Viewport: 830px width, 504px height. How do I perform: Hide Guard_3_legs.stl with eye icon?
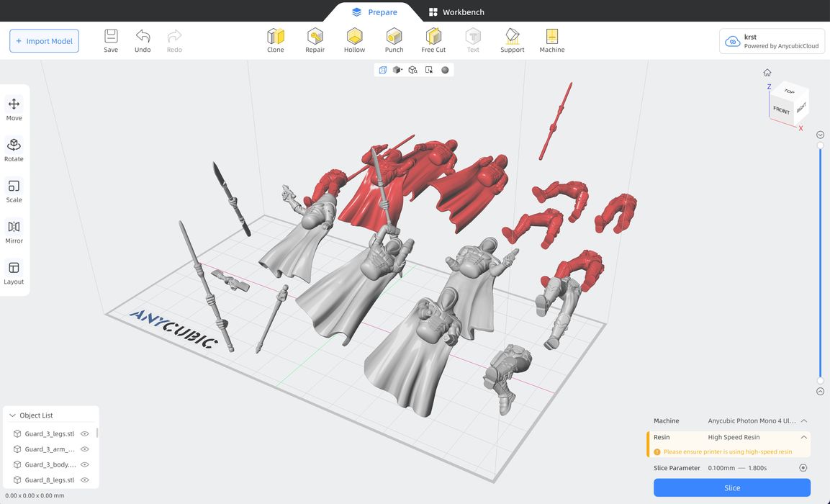pos(85,434)
